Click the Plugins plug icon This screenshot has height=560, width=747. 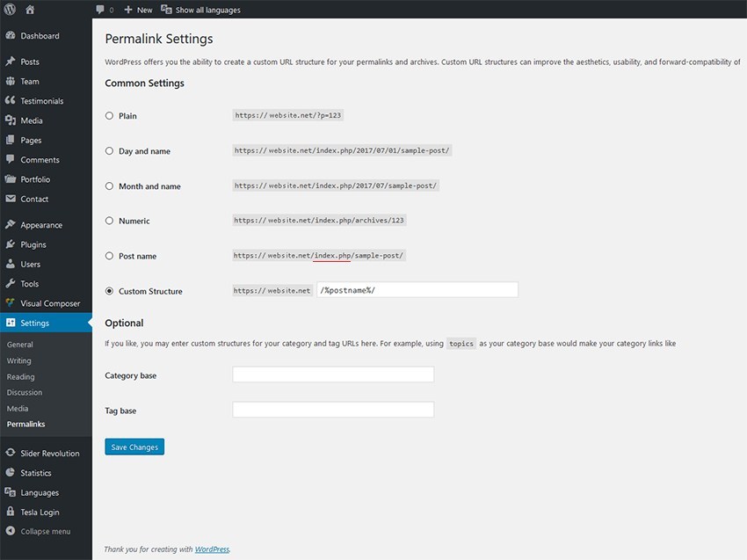[x=10, y=244]
